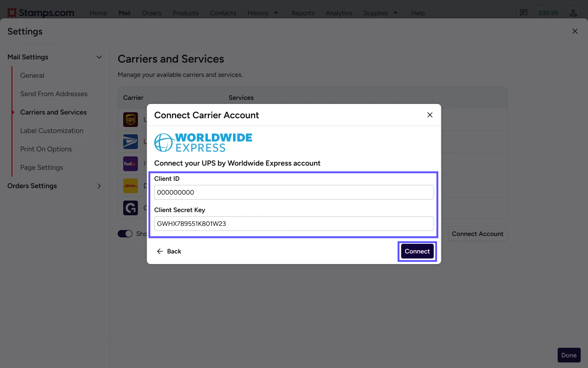
Task: Open the Reports tab
Action: 303,13
